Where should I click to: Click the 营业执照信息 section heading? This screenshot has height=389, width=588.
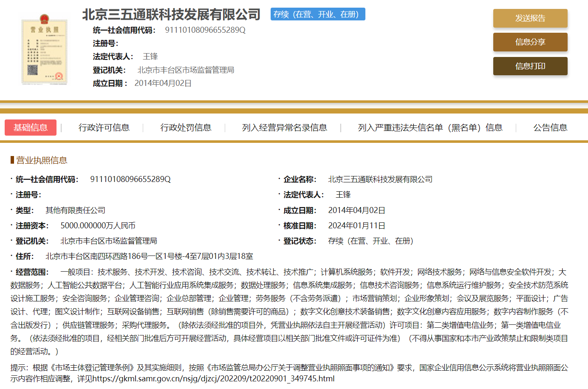tap(42, 160)
